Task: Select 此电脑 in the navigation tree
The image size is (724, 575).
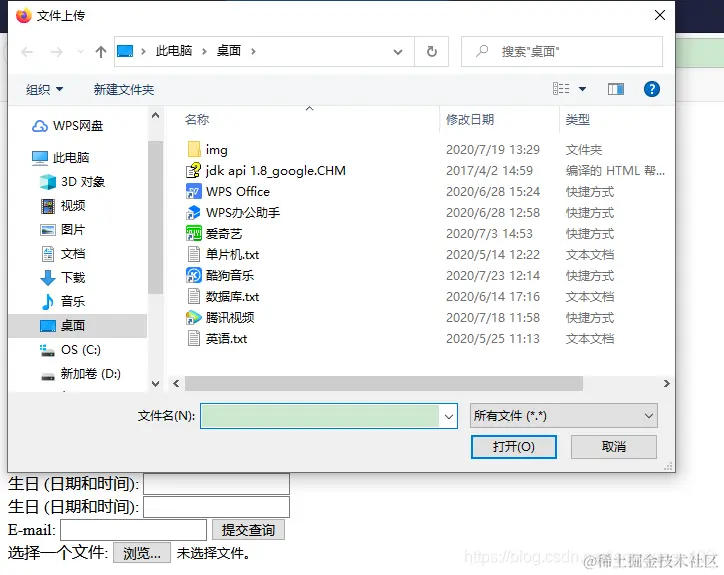Action: pos(71,157)
